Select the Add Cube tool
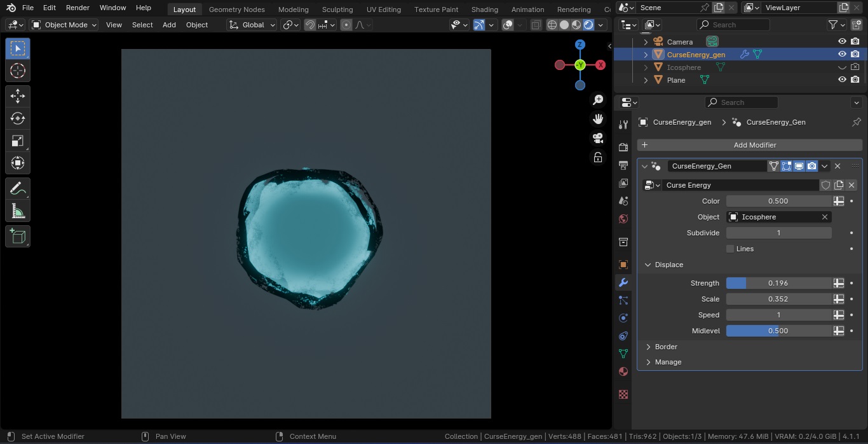868x444 pixels. 18,237
